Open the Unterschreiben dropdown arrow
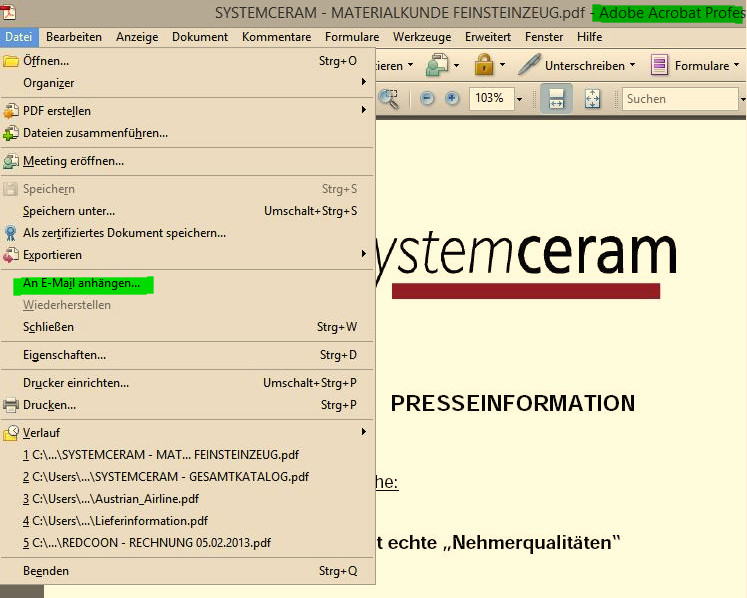The height and width of the screenshot is (598, 747). [x=633, y=64]
